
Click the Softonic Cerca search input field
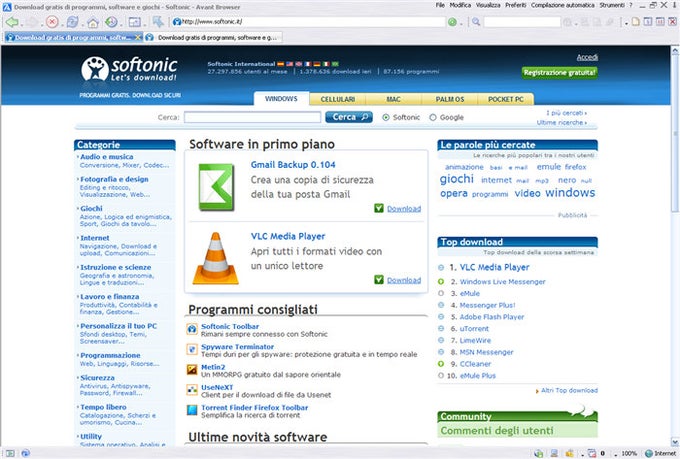tap(252, 117)
